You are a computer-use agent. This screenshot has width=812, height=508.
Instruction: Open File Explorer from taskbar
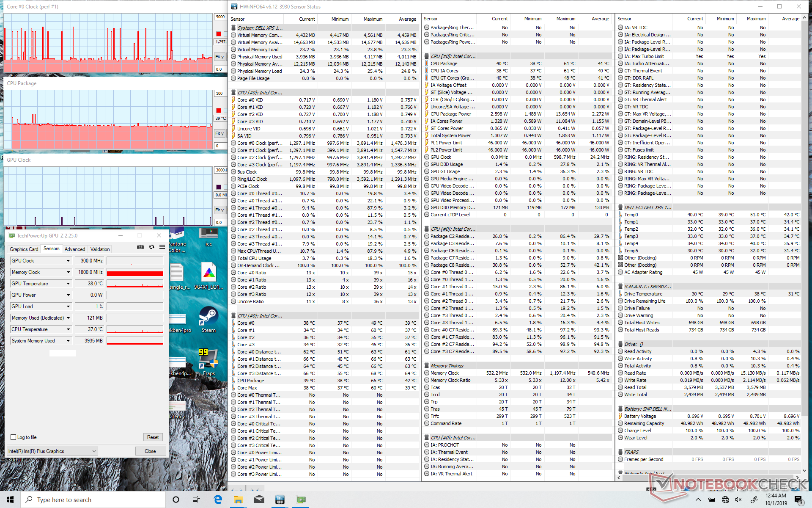click(x=238, y=500)
